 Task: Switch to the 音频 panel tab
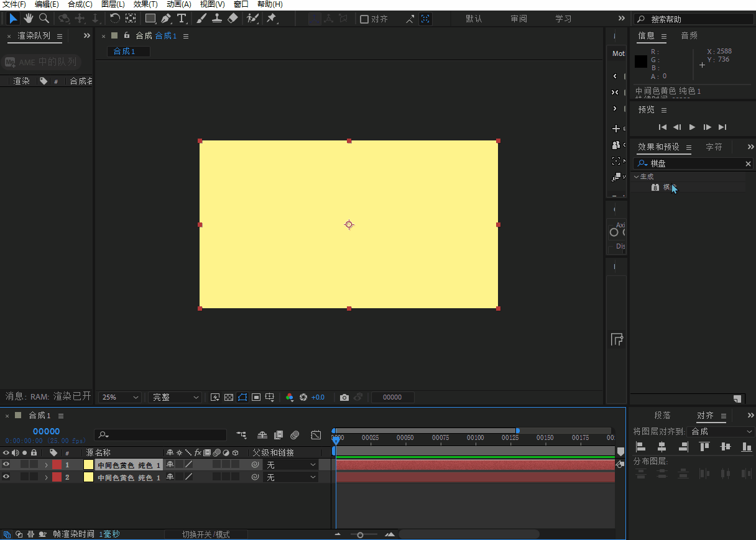pos(689,36)
